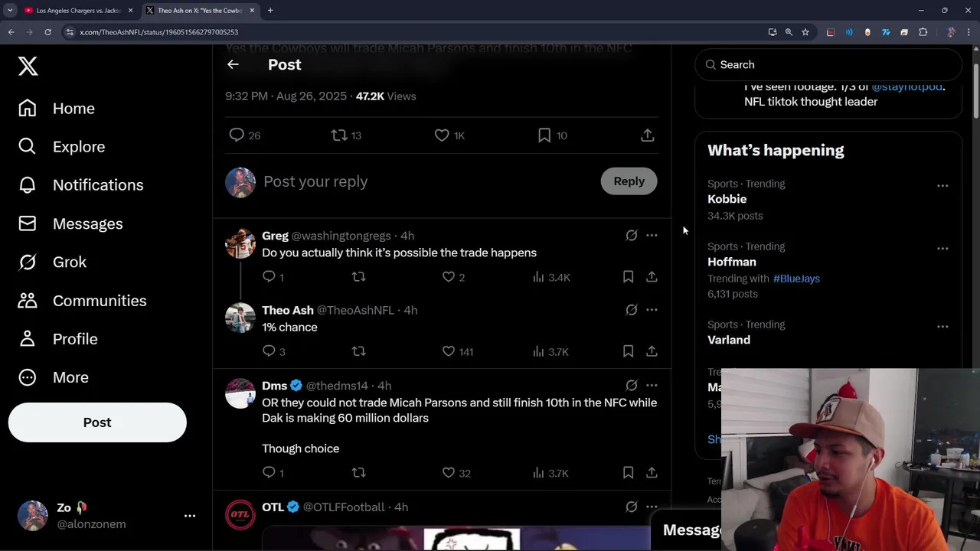Reload the page in browser

(47, 32)
